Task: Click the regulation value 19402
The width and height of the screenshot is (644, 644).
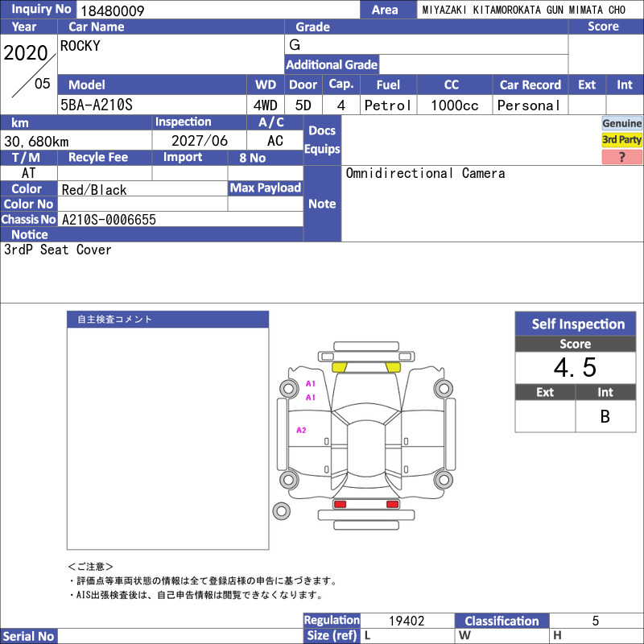Action: click(407, 621)
